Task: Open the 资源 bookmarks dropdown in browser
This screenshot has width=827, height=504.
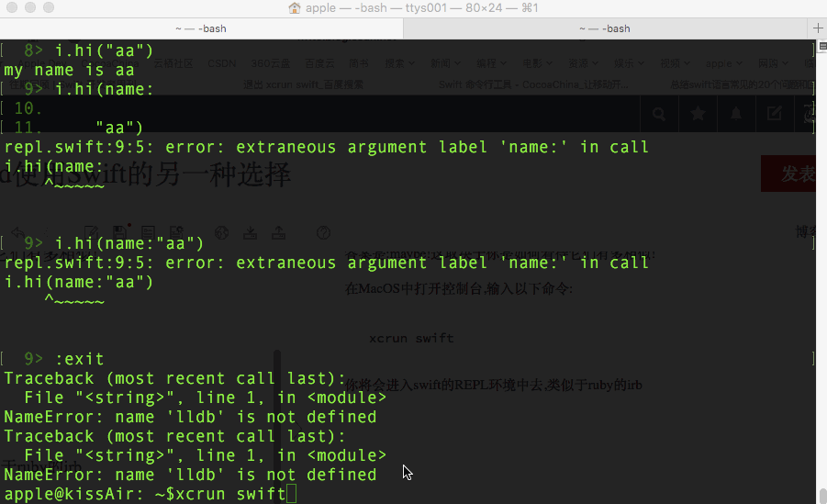Action: pos(584,63)
